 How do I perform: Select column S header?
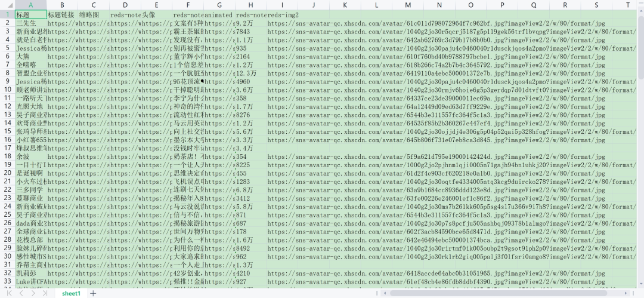pyautogui.click(x=596, y=5)
